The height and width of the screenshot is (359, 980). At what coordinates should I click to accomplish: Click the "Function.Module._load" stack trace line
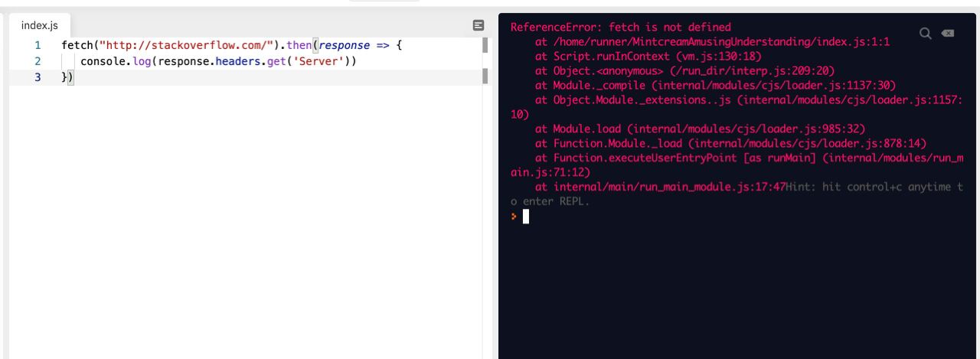coord(730,143)
